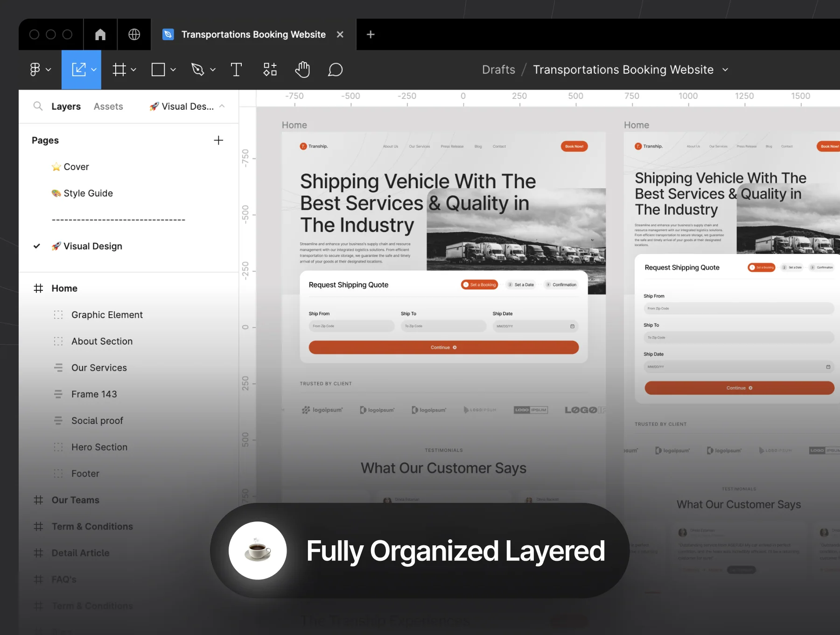Click the To Zip Code field in desktop frame

443,326
